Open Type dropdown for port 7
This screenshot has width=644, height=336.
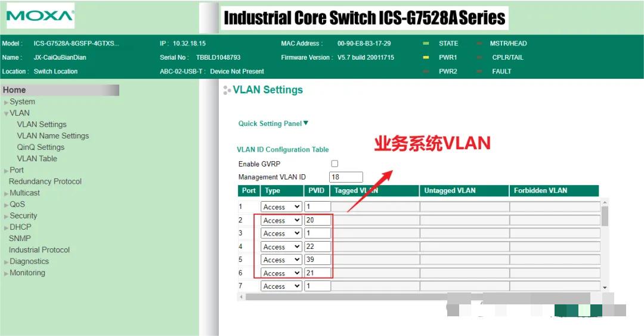(x=281, y=286)
